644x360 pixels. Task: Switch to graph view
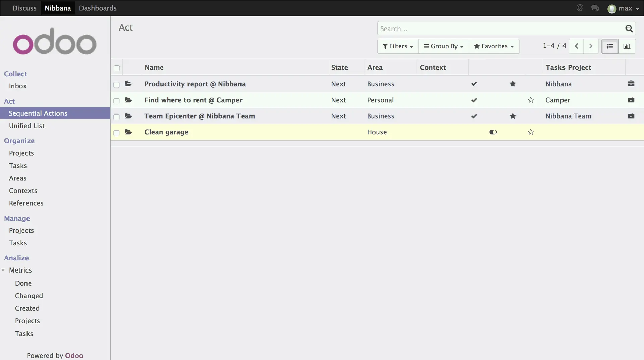tap(627, 46)
